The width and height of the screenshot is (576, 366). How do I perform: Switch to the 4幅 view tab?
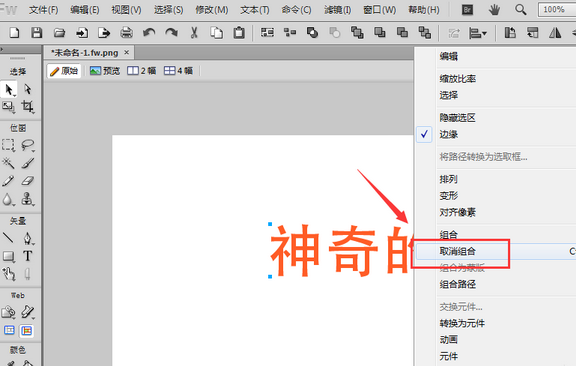pos(178,71)
